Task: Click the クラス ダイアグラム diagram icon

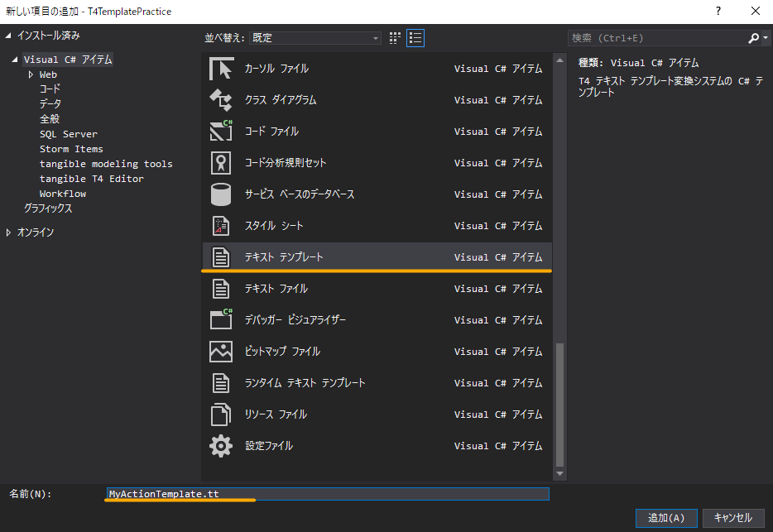Action: pos(221,100)
